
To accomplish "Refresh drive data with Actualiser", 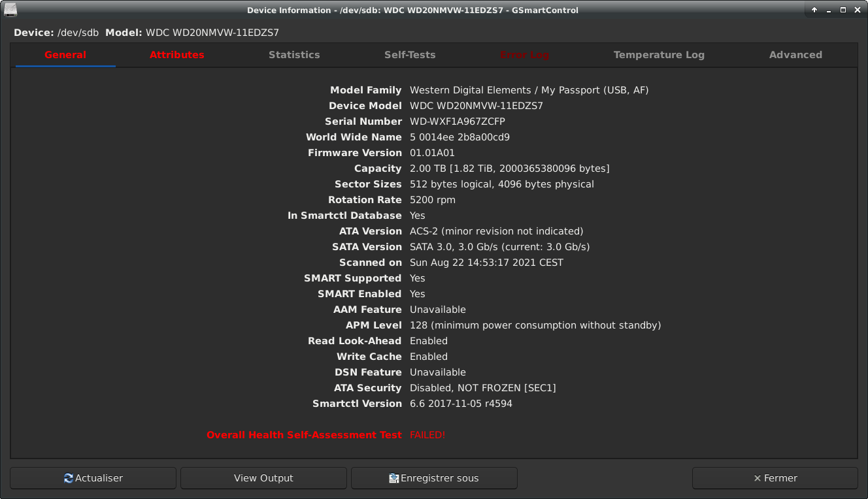I will tap(93, 478).
